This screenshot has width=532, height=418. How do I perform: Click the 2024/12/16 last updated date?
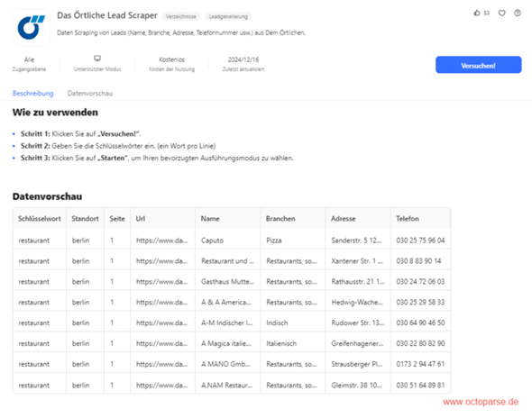click(243, 59)
